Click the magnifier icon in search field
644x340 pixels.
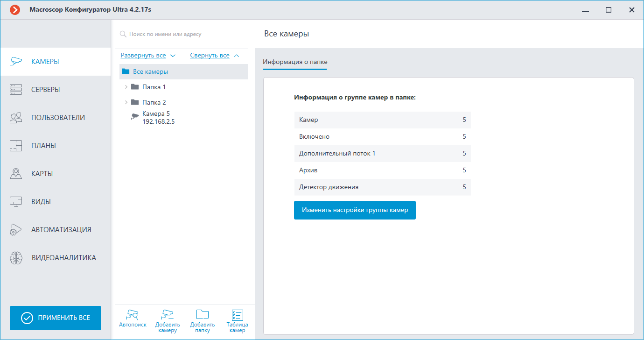tap(123, 34)
